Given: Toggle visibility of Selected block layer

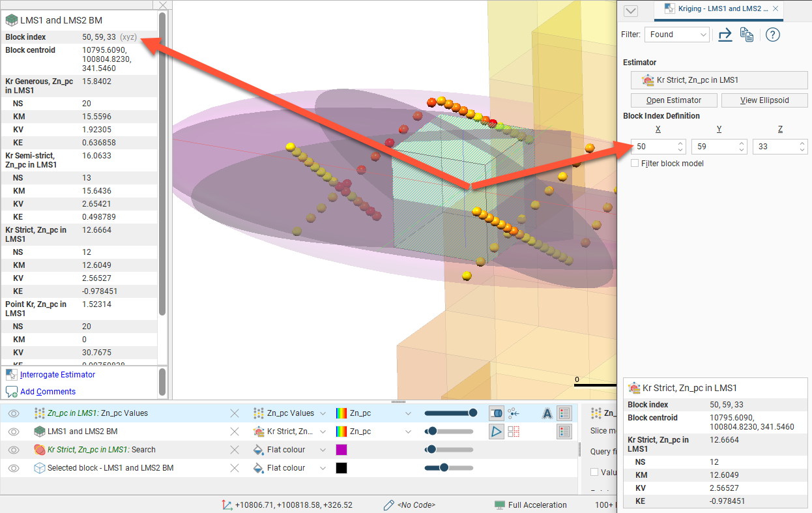Looking at the screenshot, I should pyautogui.click(x=13, y=468).
